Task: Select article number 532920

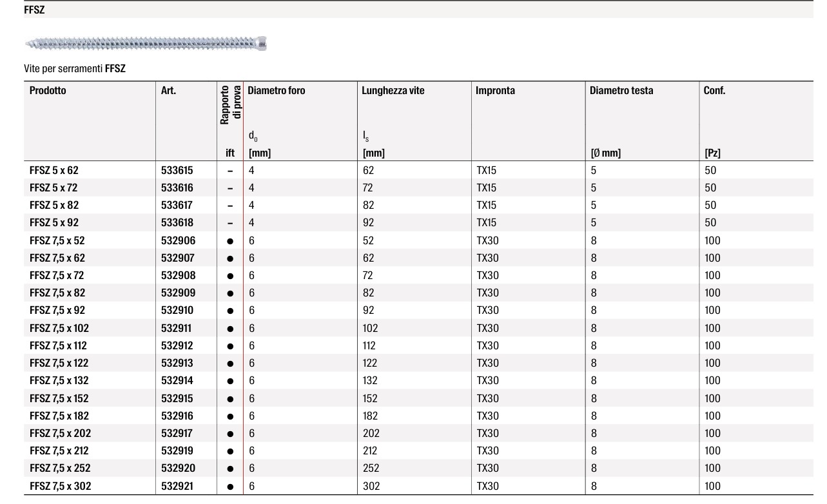Action: point(179,468)
